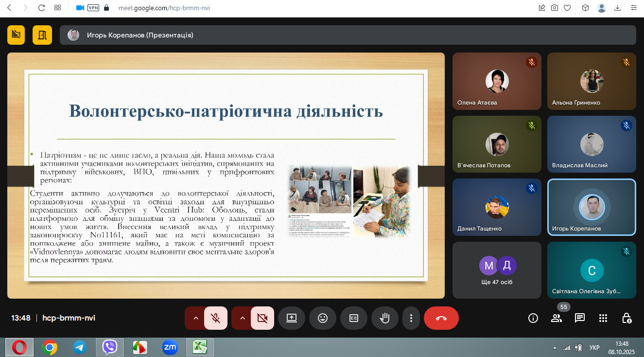
Task: Open the emoji reactions button
Action: click(x=322, y=318)
